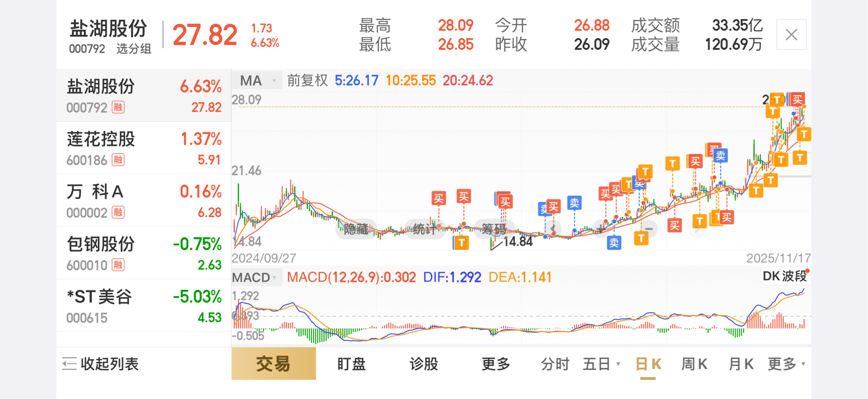Zoom out the K-line chart with minus
The width and height of the screenshot is (868, 399).
pos(648,229)
